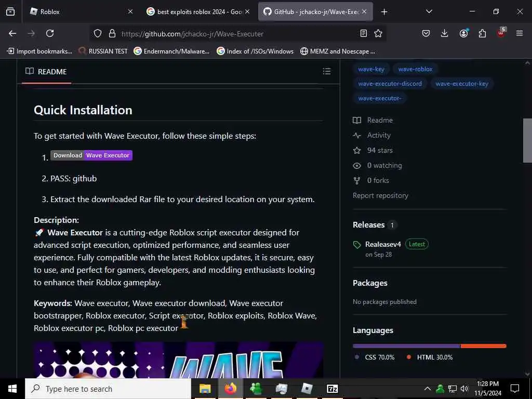Viewport: 532px width, 399px height.
Task: Open MEMZ and Noescape bookmark
Action: [338, 51]
